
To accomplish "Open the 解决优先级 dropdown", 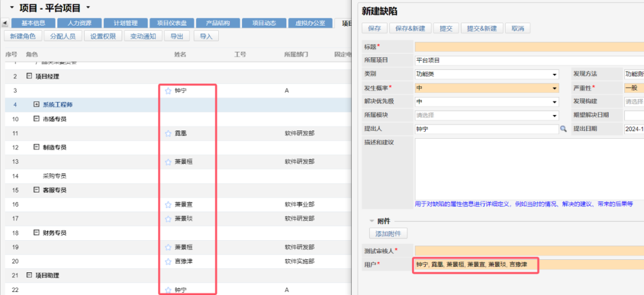I will point(555,102).
